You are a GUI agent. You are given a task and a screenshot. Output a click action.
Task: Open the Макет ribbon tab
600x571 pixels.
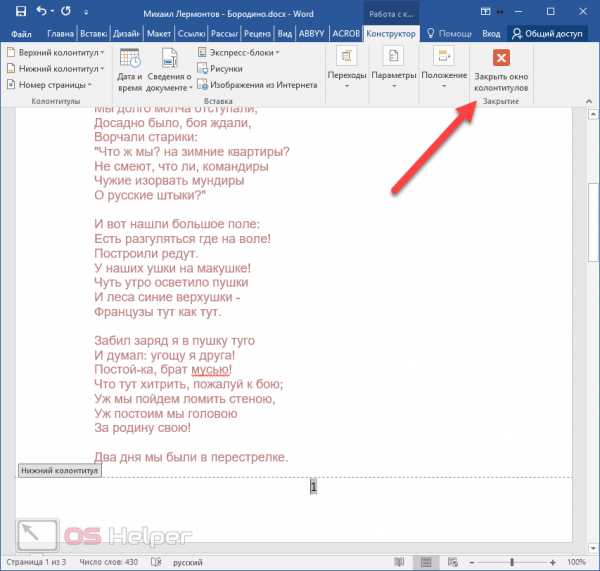[x=158, y=34]
